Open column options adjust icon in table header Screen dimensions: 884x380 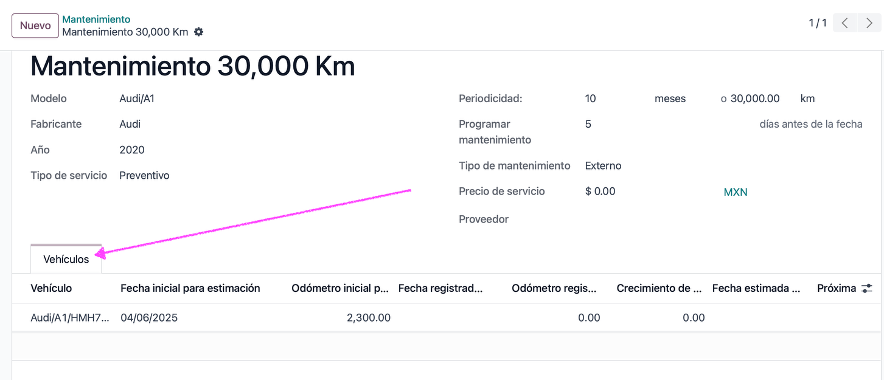(867, 289)
